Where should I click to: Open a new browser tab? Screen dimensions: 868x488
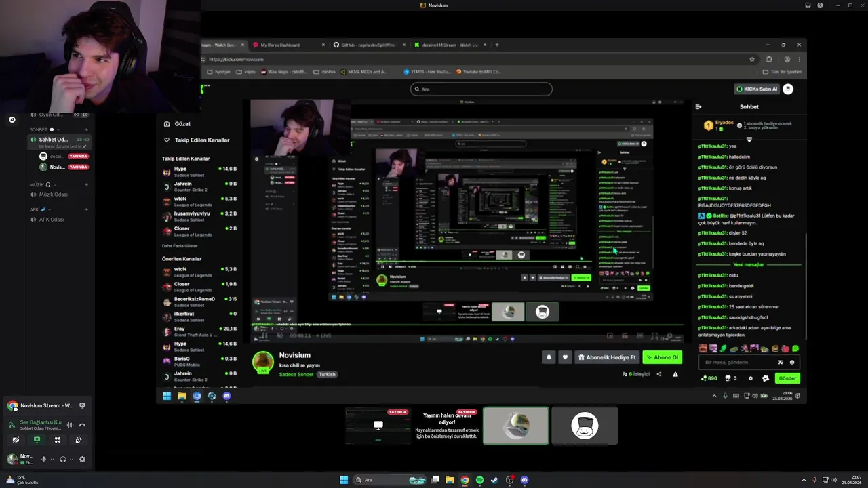496,45
